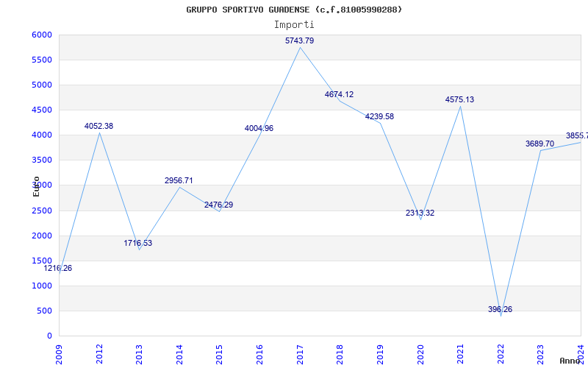
Task: Select the 2018 year axis label
Action: [x=340, y=354]
